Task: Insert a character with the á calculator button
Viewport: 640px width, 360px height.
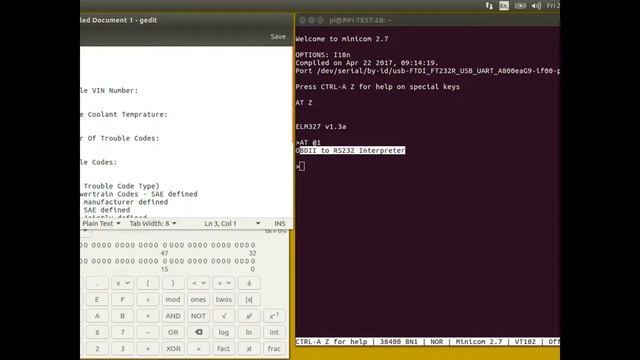Action: 249,283
